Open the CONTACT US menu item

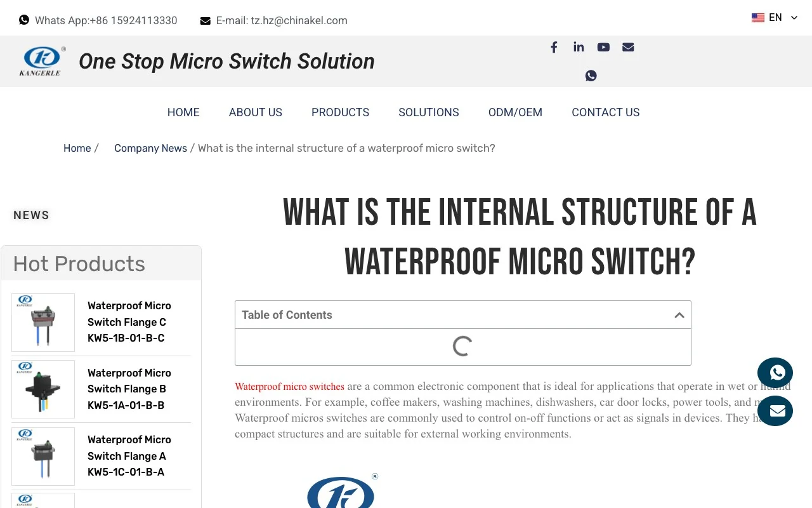point(606,112)
